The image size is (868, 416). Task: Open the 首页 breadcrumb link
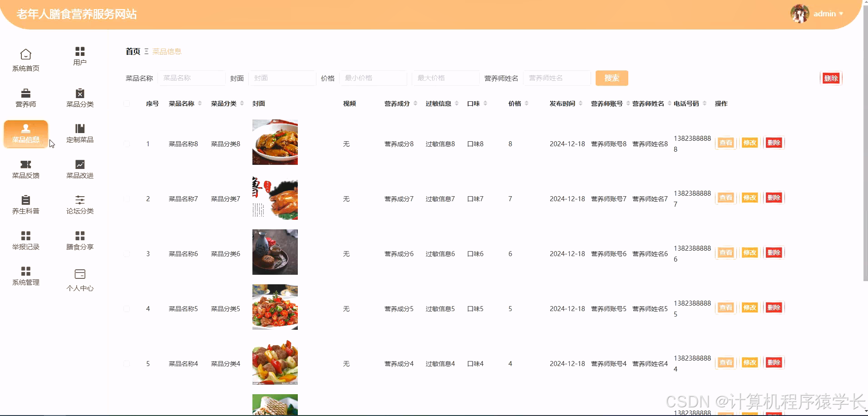coord(132,51)
